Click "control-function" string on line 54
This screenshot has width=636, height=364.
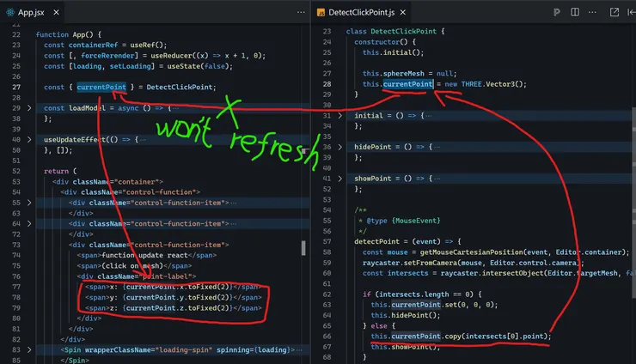coord(159,192)
